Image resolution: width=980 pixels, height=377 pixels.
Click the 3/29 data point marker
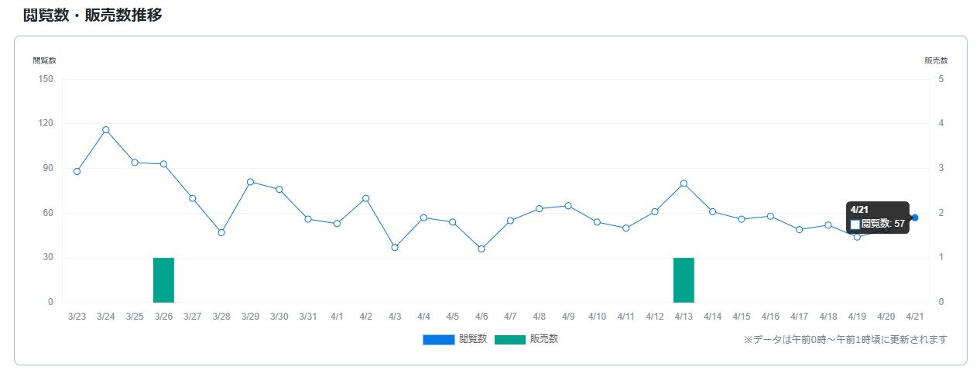(x=250, y=182)
